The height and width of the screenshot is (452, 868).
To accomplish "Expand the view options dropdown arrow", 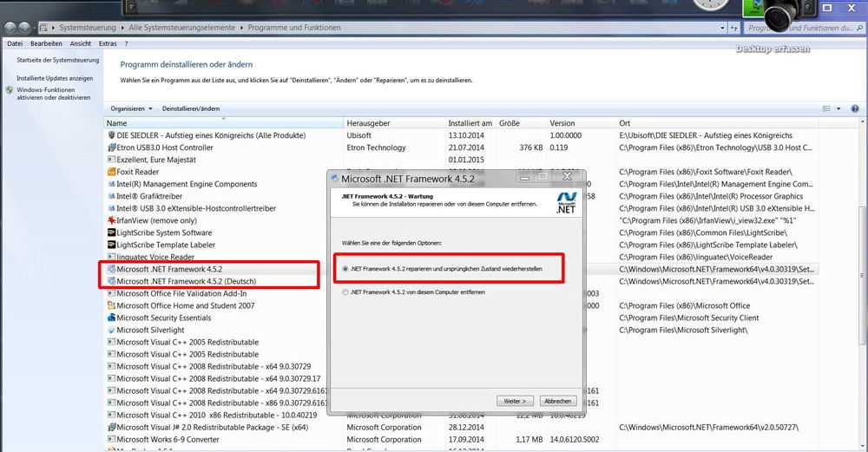I will tap(838, 109).
